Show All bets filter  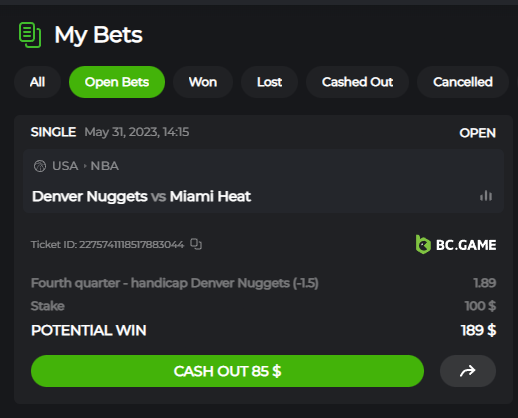coord(37,82)
